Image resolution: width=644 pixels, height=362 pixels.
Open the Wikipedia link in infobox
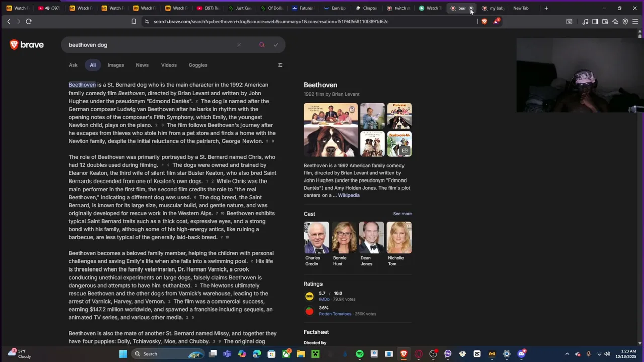point(349,195)
